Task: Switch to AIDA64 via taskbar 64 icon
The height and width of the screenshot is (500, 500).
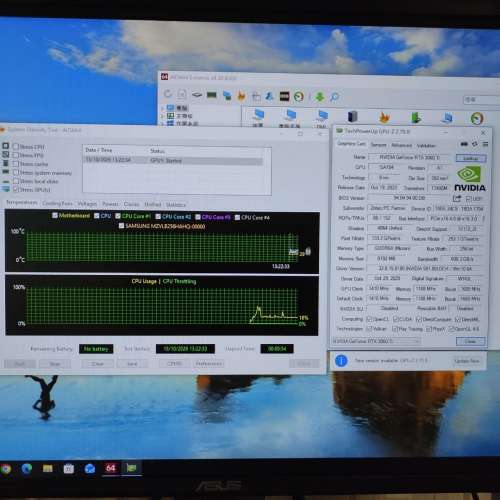Action: 110,468
